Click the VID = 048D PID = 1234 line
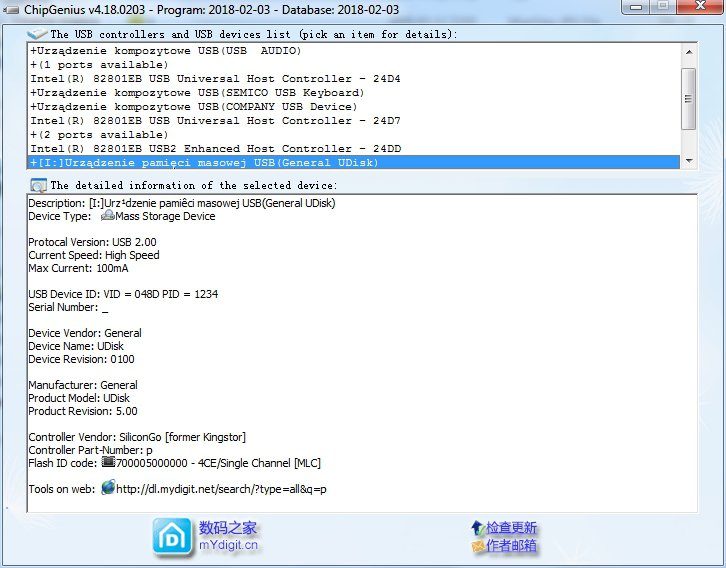 pyautogui.click(x=123, y=294)
